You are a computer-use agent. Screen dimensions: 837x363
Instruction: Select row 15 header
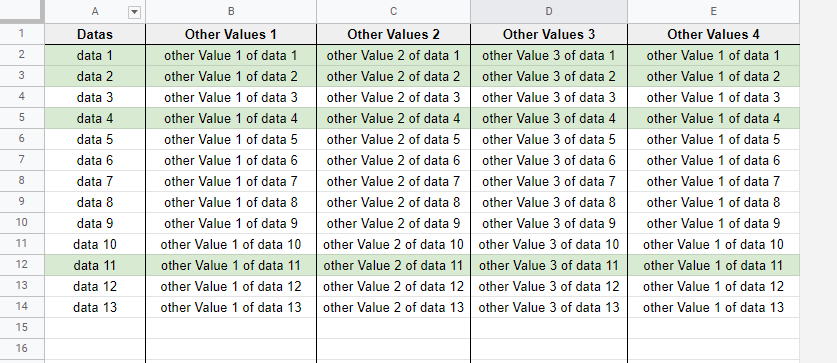coord(22,328)
